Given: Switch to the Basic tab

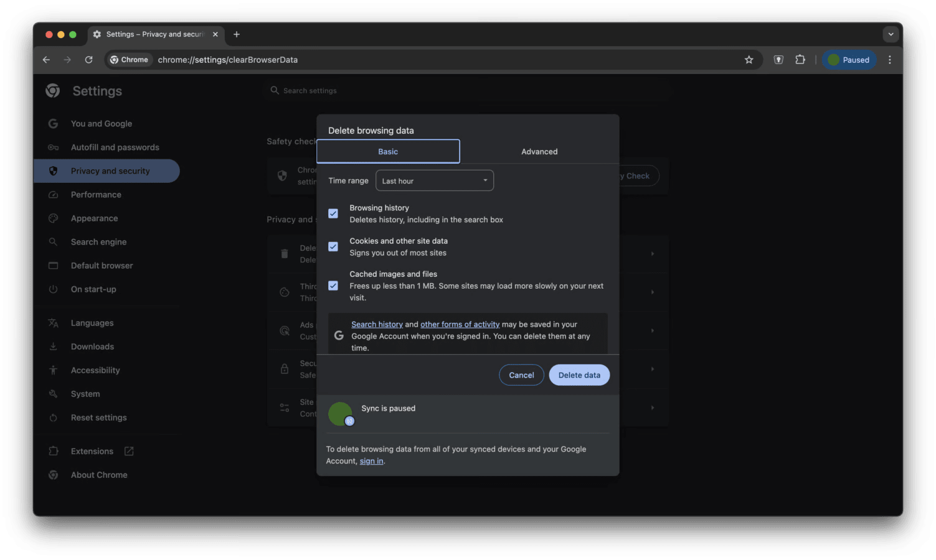Looking at the screenshot, I should [x=388, y=152].
